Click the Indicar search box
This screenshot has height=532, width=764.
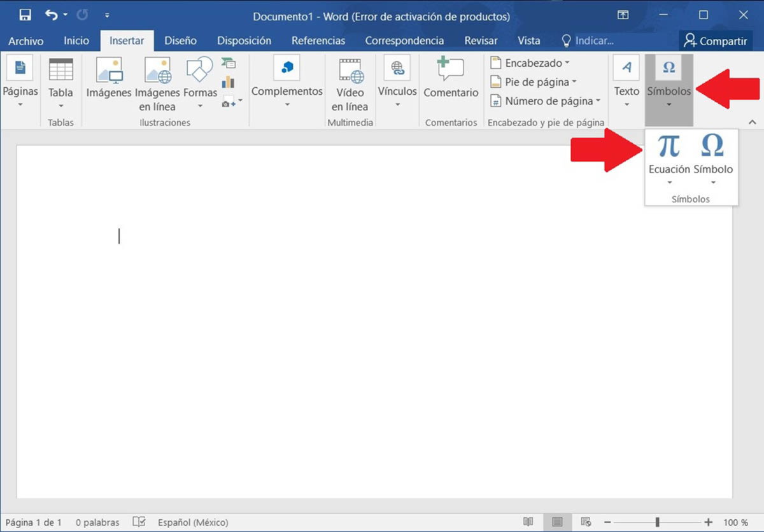[x=587, y=41]
